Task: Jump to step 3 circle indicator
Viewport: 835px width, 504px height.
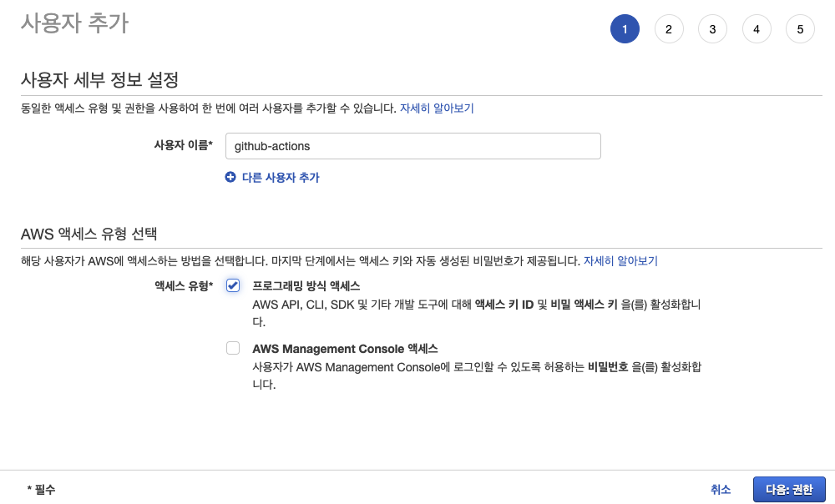Action: coord(712,29)
